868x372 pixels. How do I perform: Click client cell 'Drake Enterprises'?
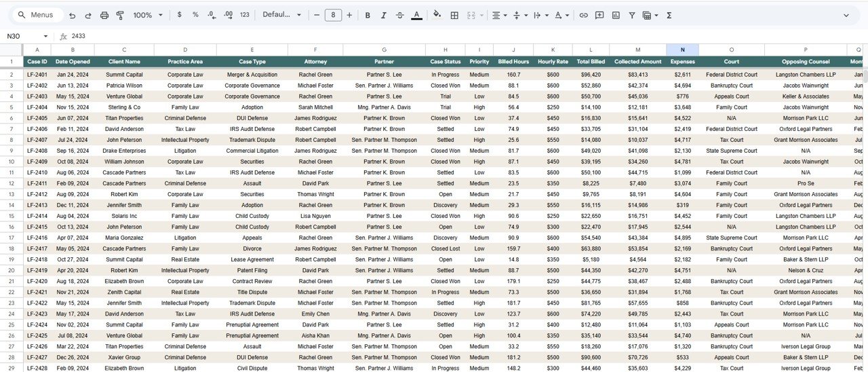(124, 151)
